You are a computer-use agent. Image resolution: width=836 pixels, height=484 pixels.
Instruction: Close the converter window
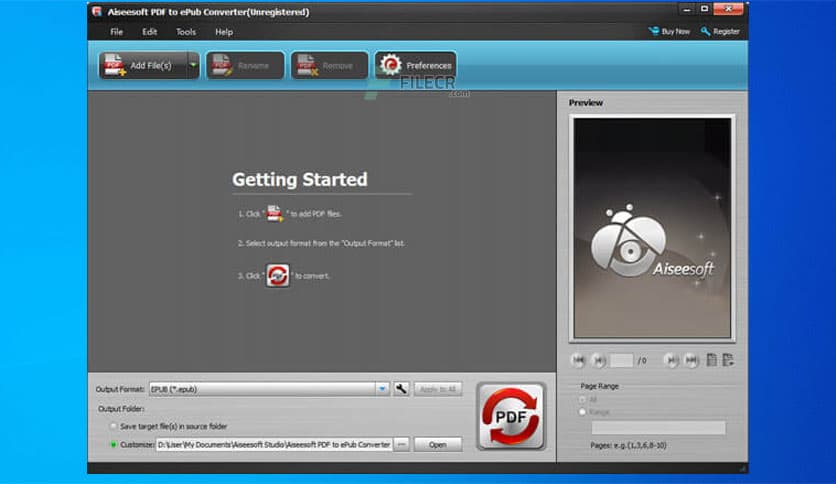click(728, 9)
